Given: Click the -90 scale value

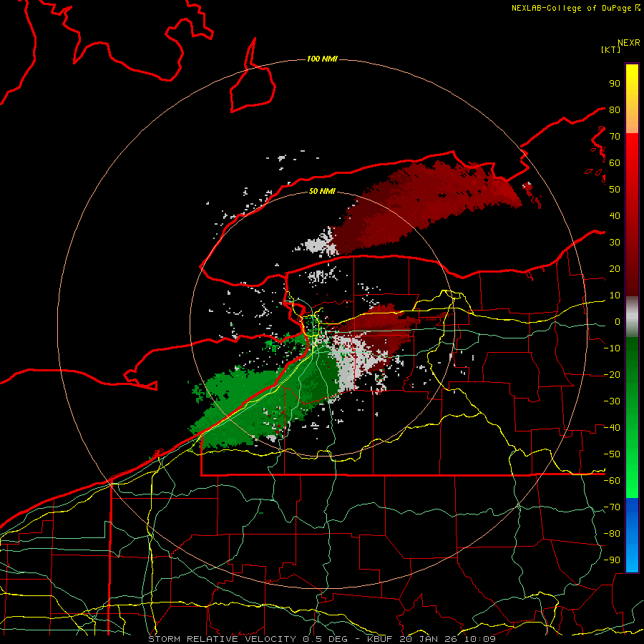Looking at the screenshot, I should [612, 560].
